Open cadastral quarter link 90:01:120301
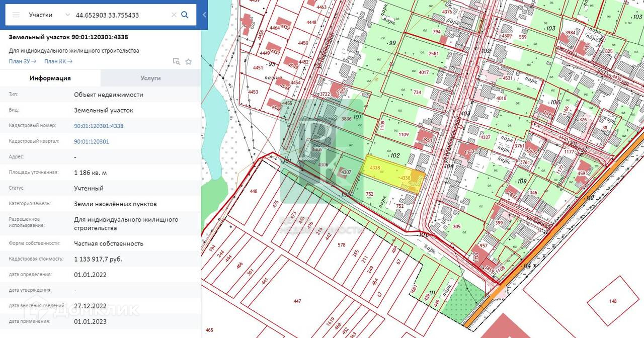Viewport: 644px width, 338px height. point(92,142)
